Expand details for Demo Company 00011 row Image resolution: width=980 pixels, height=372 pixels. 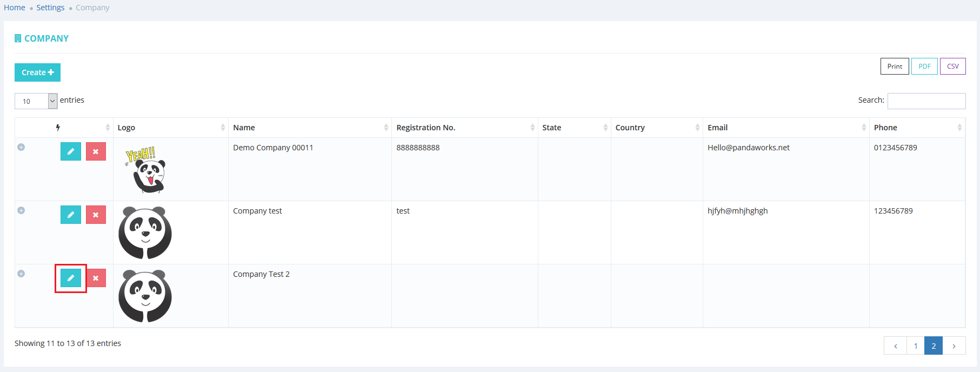click(x=21, y=147)
